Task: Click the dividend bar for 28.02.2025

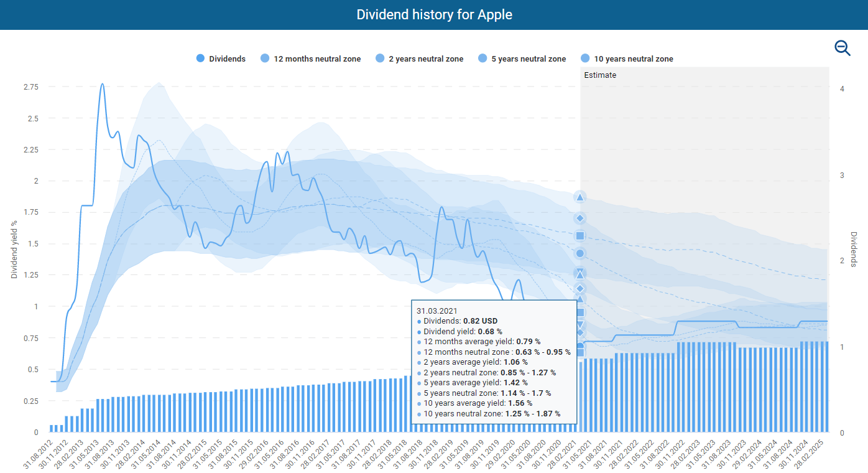Action: [x=826, y=386]
